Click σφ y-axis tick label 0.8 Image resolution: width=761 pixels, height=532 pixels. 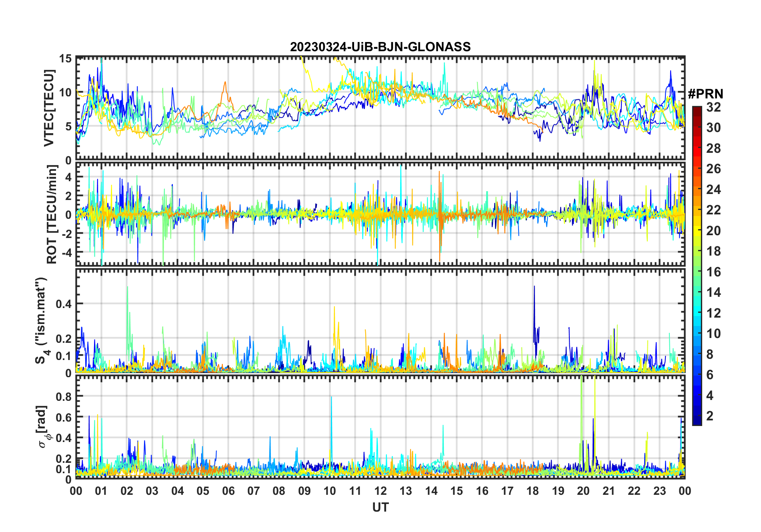coord(64,396)
